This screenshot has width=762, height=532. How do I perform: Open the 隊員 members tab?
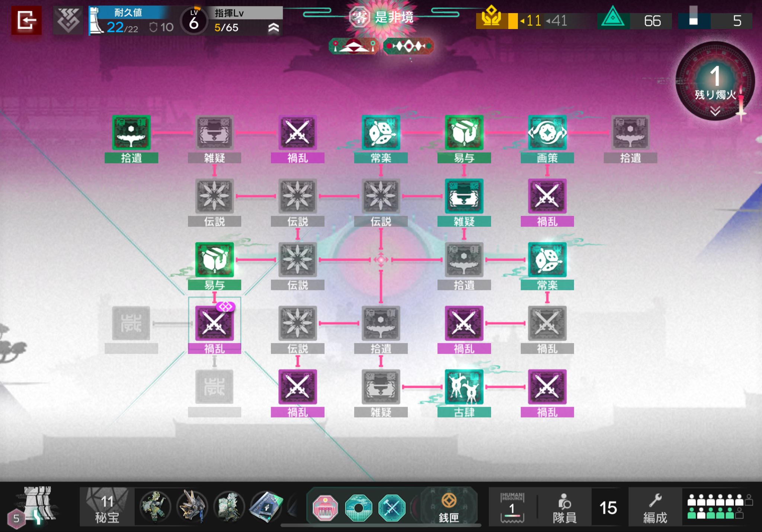coord(564,507)
